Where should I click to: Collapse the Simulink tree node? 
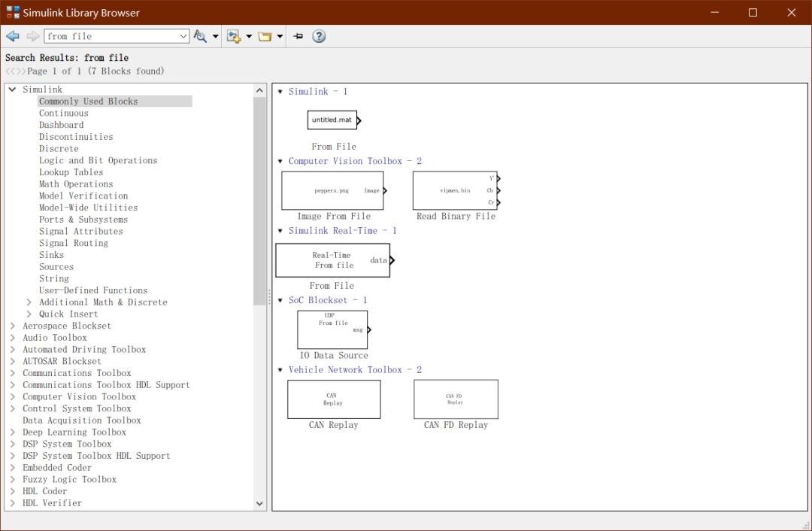12,89
